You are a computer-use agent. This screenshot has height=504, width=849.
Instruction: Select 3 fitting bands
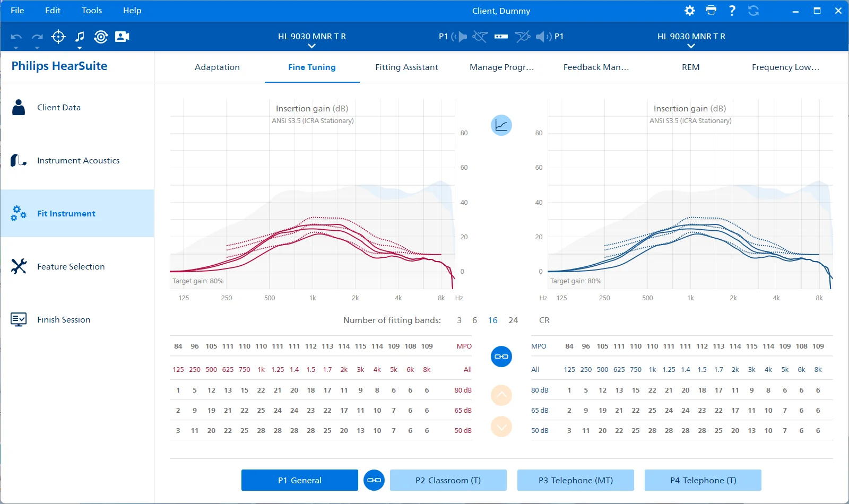tap(459, 320)
